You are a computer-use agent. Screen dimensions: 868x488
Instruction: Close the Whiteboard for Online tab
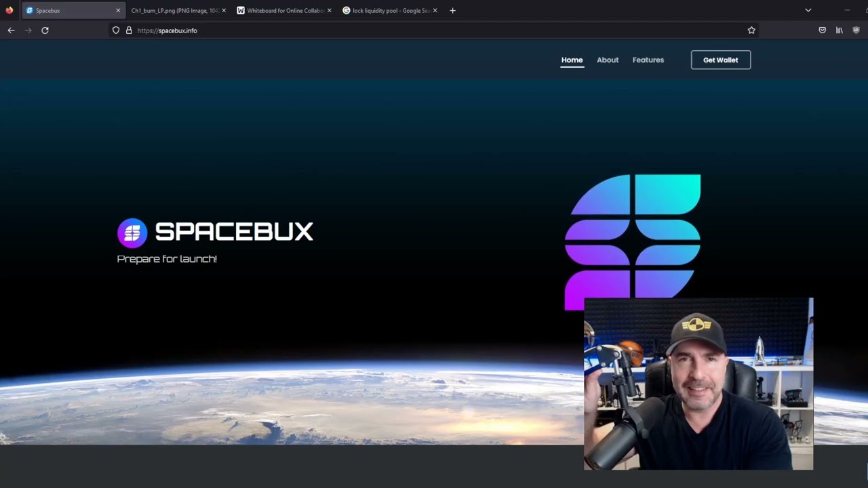[x=330, y=11]
